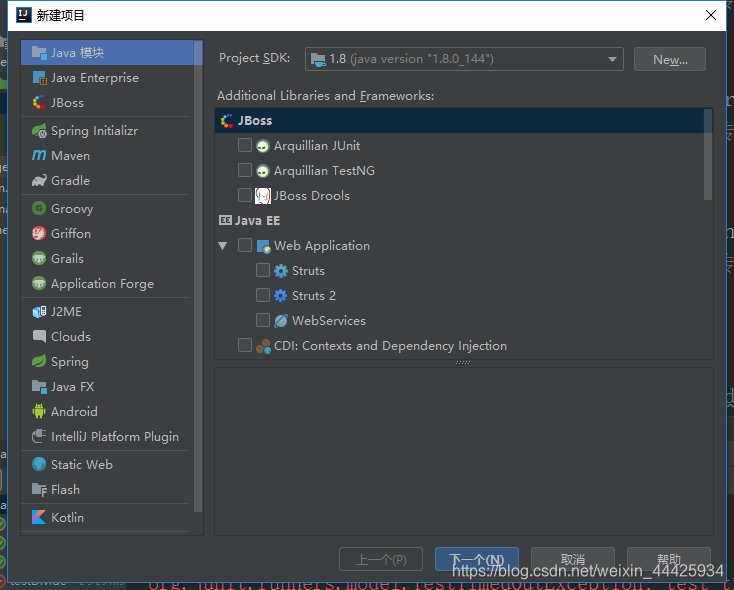Screen dimensions: 734x590
Task: Click the JBoss icon in the left list
Action: click(x=39, y=103)
